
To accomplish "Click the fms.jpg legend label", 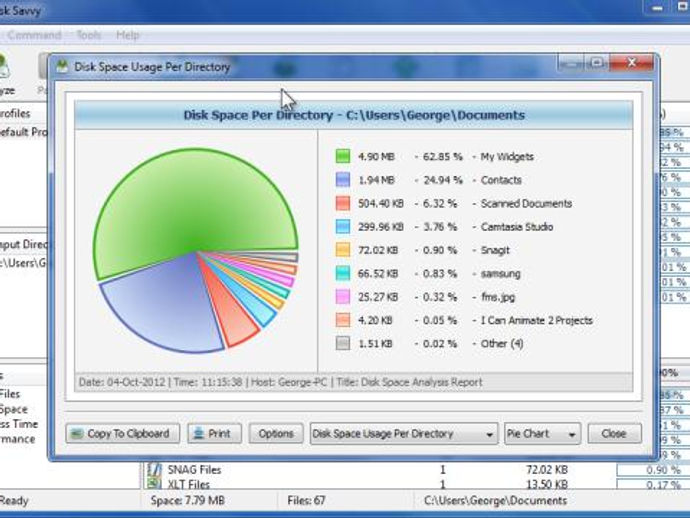I will [498, 297].
